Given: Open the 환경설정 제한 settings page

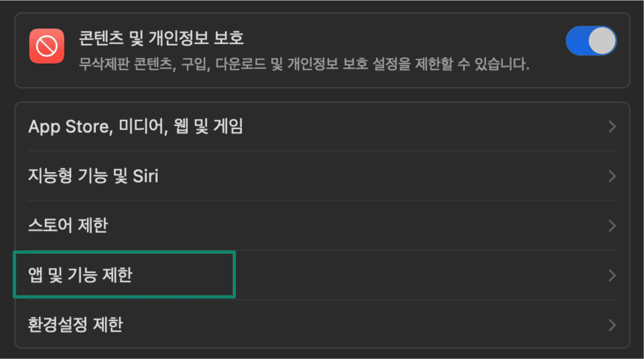Looking at the screenshot, I should point(76,325).
